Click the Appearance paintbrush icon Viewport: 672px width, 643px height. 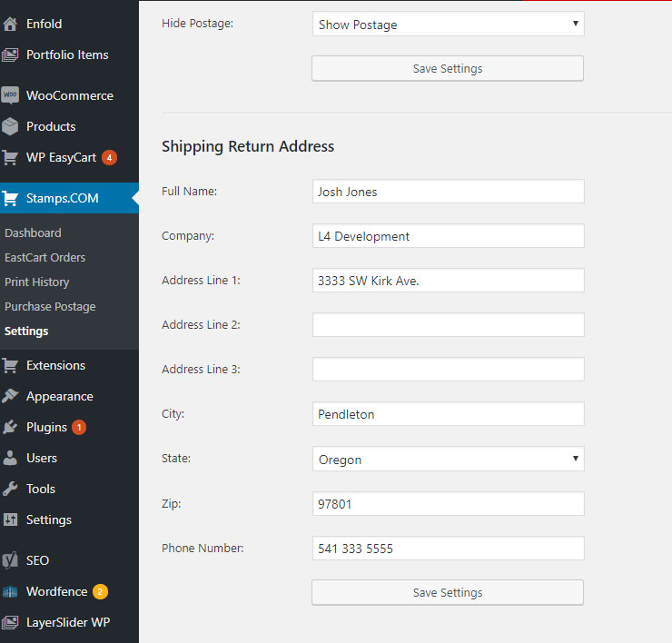[10, 396]
